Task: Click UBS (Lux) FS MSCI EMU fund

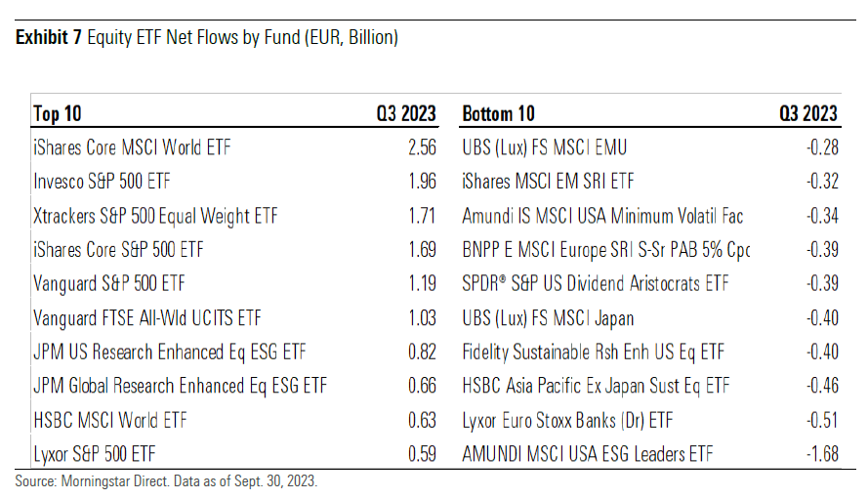Action: click(x=544, y=148)
